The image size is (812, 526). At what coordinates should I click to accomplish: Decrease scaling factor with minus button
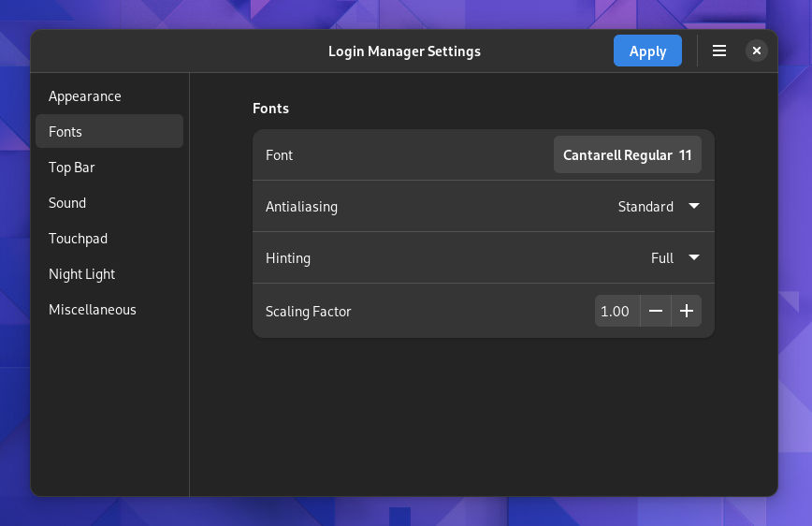pyautogui.click(x=656, y=312)
